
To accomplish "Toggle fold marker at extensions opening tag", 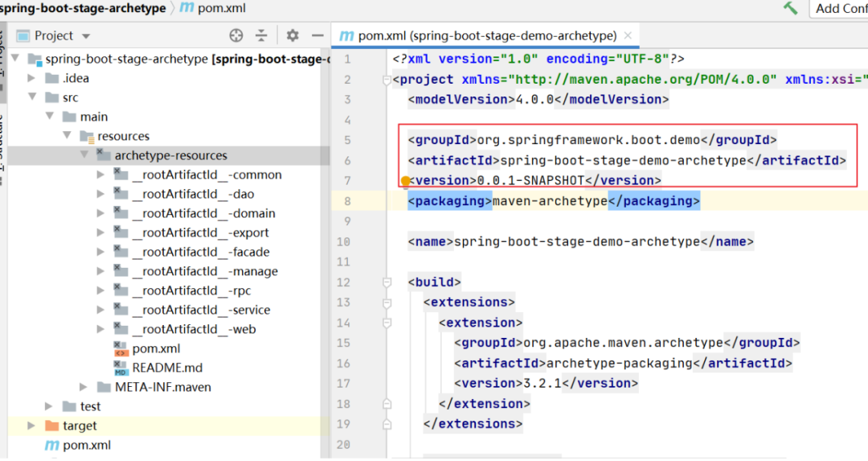I will 387,303.
